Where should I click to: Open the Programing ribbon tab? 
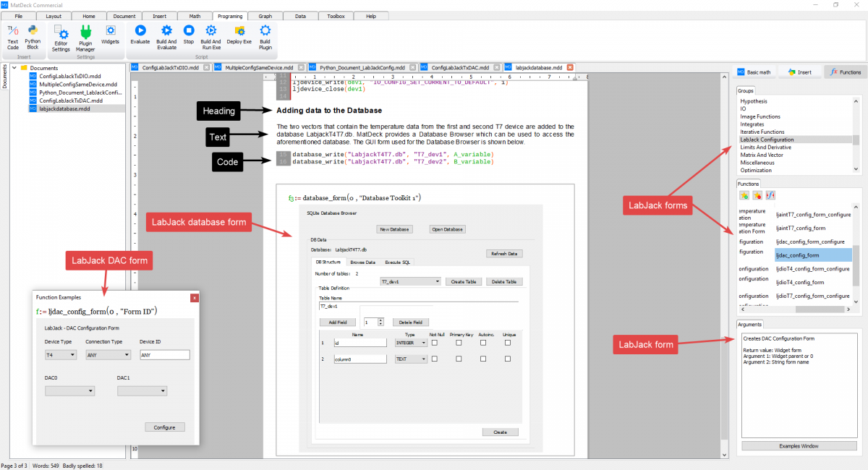coord(230,16)
